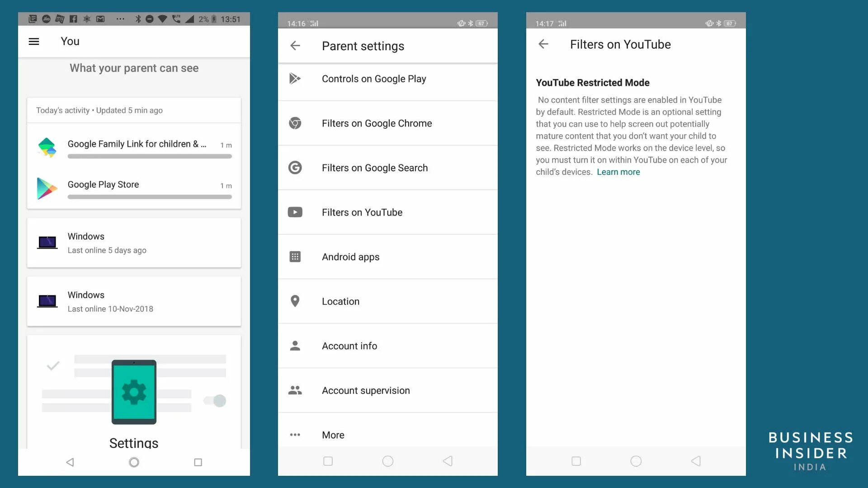This screenshot has width=868, height=488.
Task: Tap the Location pin icon
Action: 295,301
